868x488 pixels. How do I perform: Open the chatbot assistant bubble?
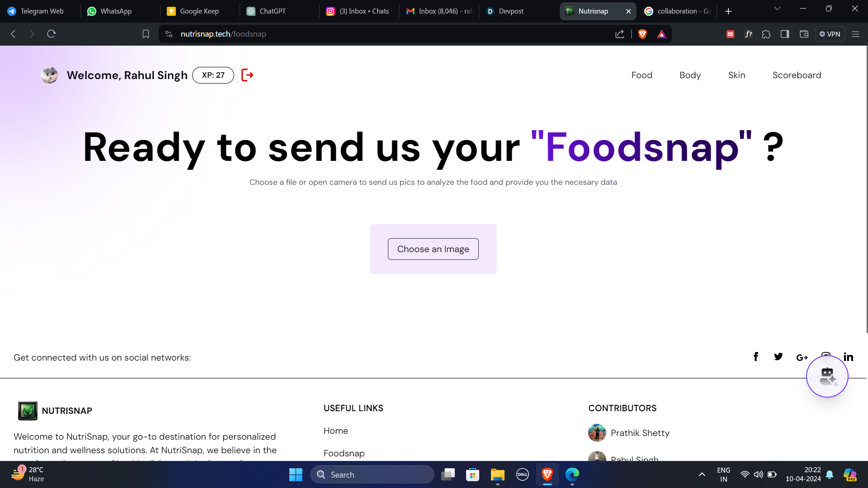pos(827,376)
